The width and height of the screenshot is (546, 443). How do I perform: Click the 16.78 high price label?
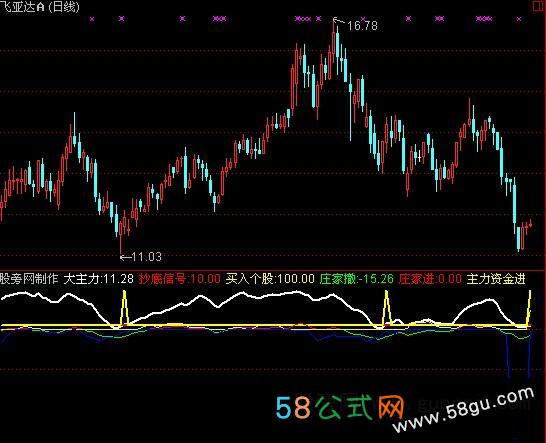362,26
